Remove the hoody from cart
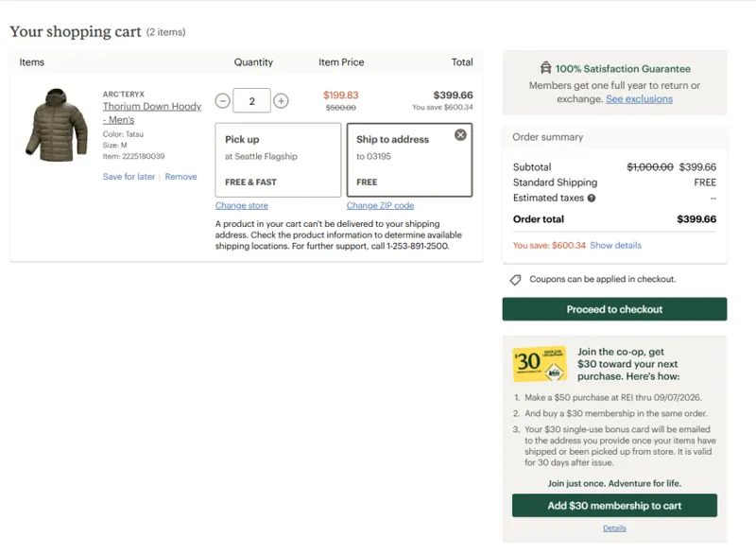Screen dimensions: 756x555 tap(180, 177)
